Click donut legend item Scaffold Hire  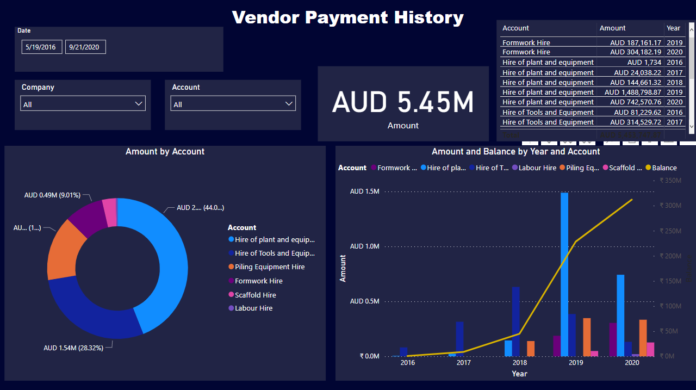252,295
